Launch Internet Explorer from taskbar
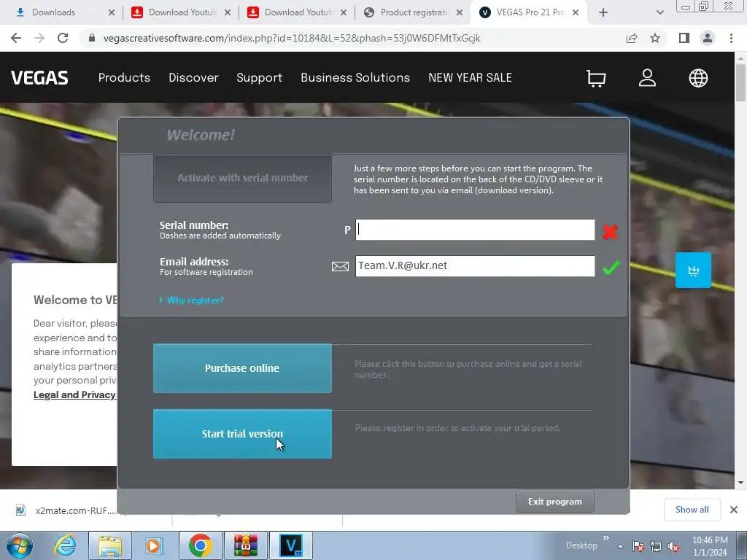The image size is (747, 560). 65,545
